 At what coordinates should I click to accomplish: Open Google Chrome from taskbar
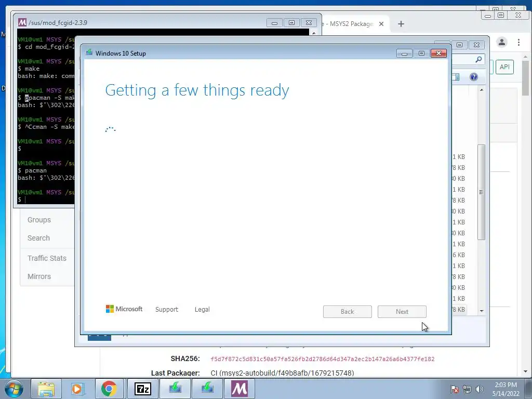[109, 389]
